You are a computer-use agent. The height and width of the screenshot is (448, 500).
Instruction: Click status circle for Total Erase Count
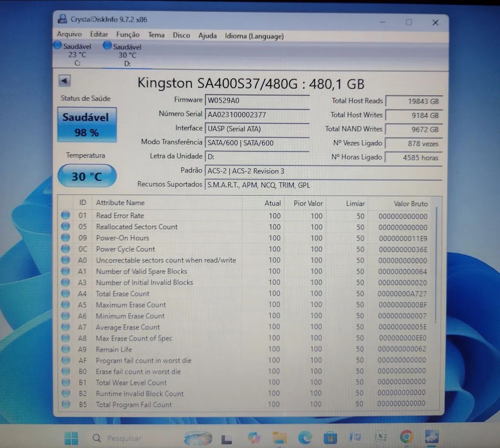click(x=66, y=293)
